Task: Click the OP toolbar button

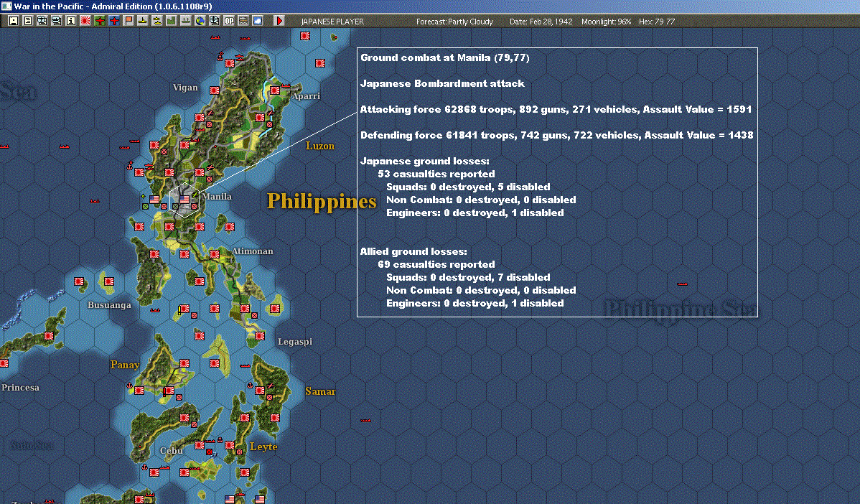Action: click(x=229, y=21)
